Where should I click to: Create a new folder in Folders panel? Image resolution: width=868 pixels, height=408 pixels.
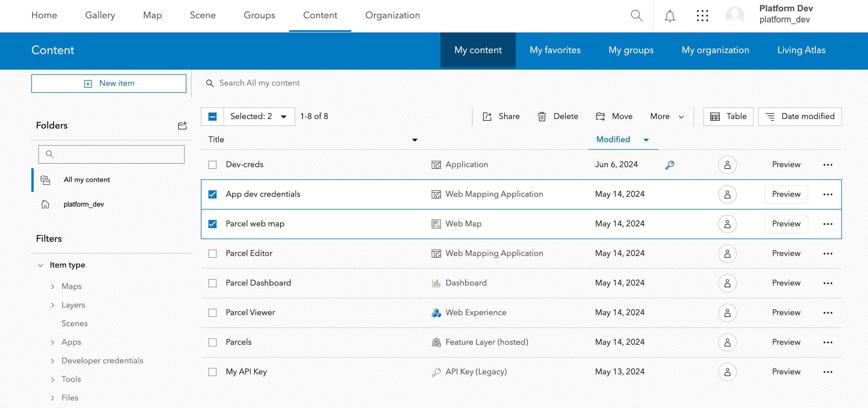[182, 125]
